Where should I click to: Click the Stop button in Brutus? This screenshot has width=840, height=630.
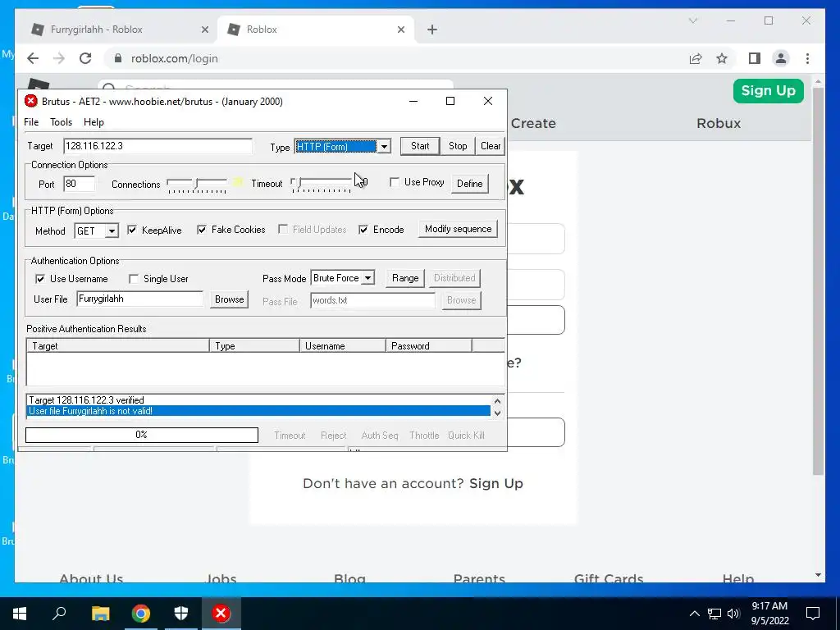coord(458,146)
